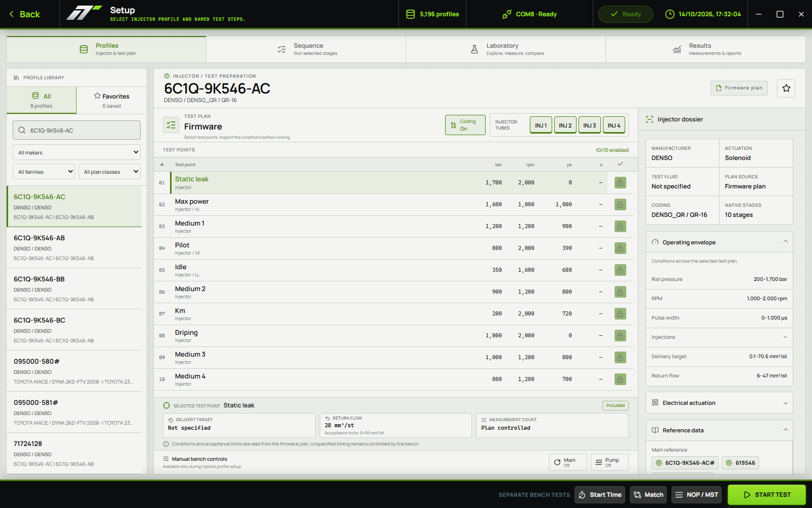Click the lock icon on Static leak row
Image resolution: width=812 pixels, height=508 pixels.
pyautogui.click(x=620, y=182)
